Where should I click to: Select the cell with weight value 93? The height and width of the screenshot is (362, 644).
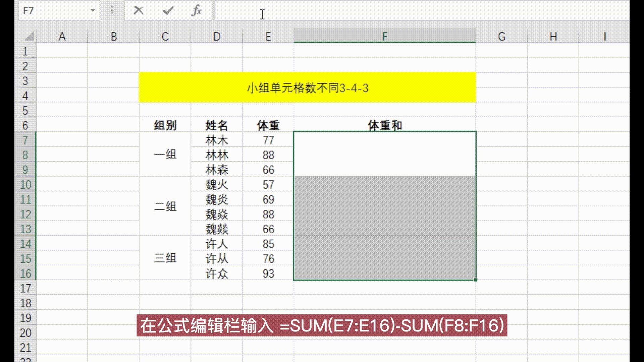coord(267,273)
